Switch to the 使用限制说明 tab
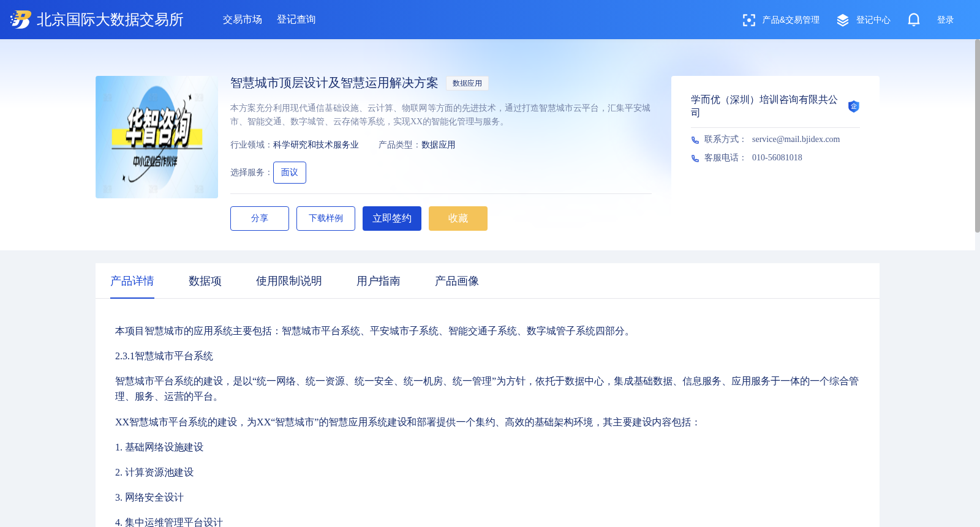Viewport: 980px width, 527px height. pyautogui.click(x=289, y=281)
